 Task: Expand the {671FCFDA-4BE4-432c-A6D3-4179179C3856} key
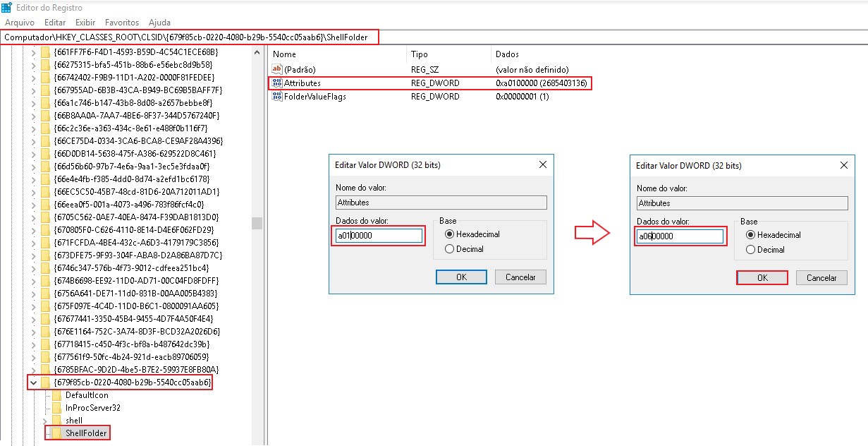[x=33, y=243]
